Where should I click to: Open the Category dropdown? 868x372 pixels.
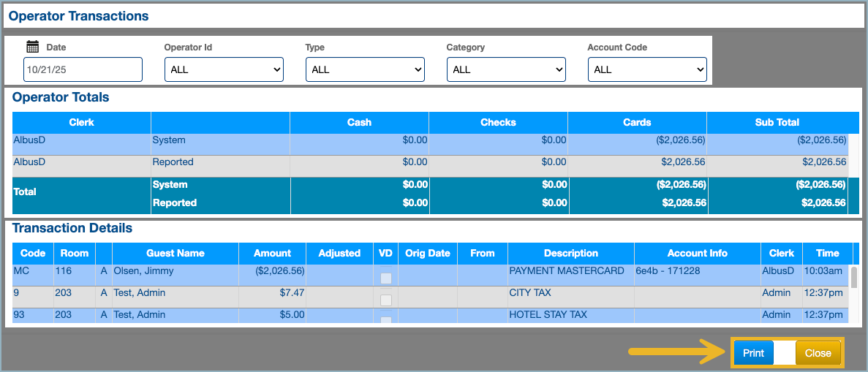pos(506,69)
